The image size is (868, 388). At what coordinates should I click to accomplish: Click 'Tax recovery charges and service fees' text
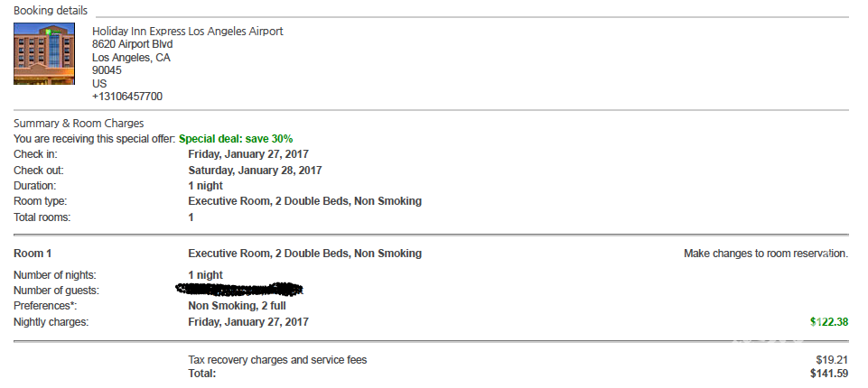277,360
